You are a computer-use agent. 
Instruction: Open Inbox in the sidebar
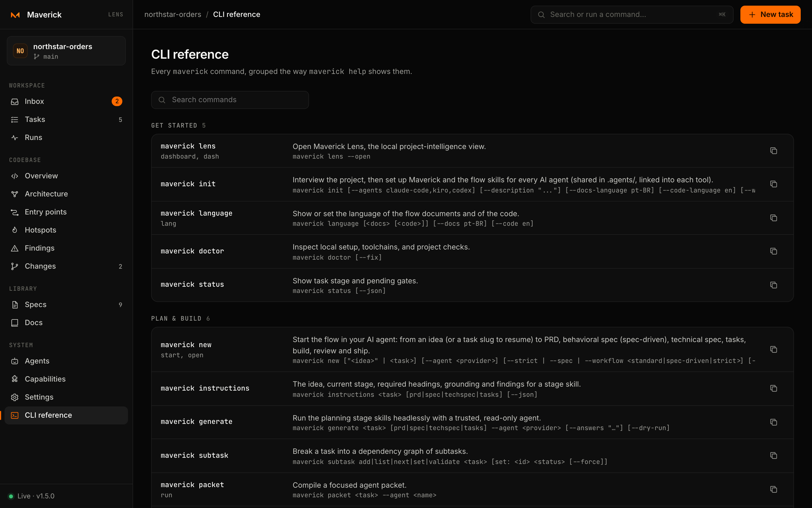(x=66, y=101)
